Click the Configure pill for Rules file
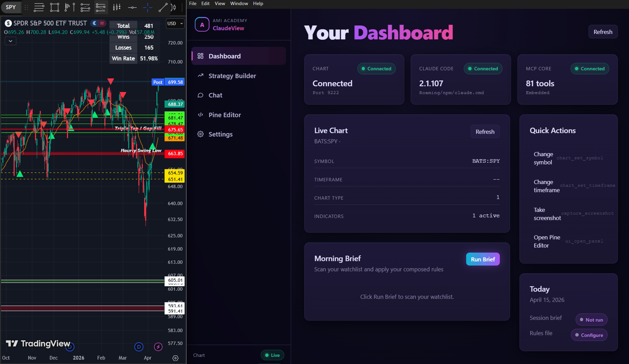 pyautogui.click(x=589, y=335)
